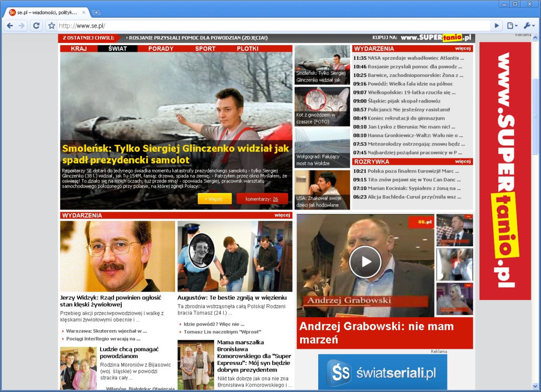Open the PLOTKI section tab
541x392 pixels.
(x=248, y=49)
